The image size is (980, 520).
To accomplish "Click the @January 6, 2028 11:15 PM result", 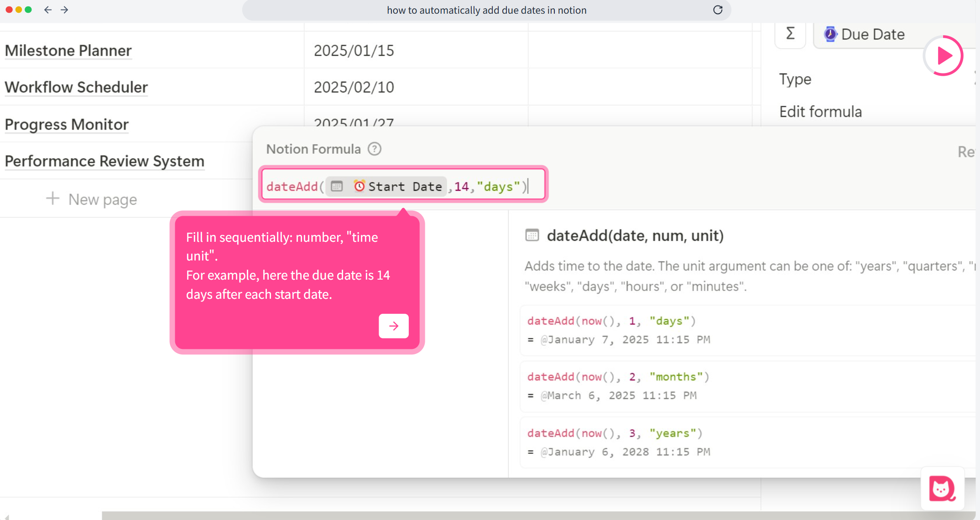I will [625, 452].
